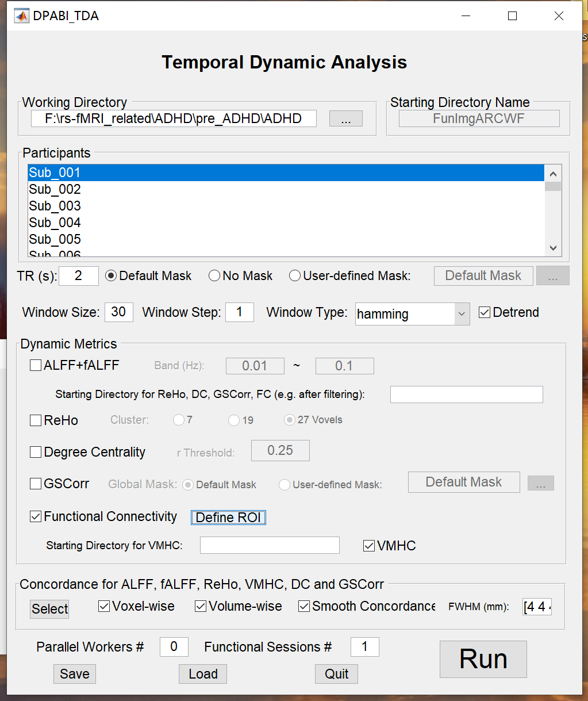Click the Participants list scroll-down arrow
The height and width of the screenshot is (701, 588).
coord(553,248)
